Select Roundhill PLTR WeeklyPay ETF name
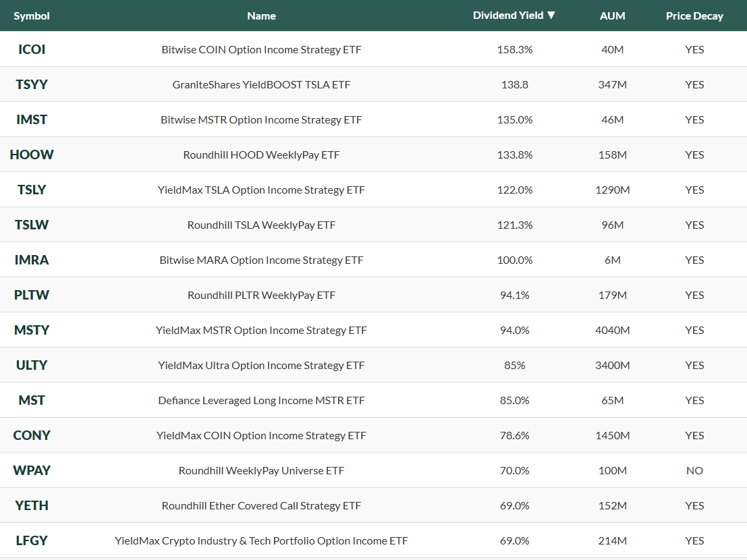 [x=261, y=296]
